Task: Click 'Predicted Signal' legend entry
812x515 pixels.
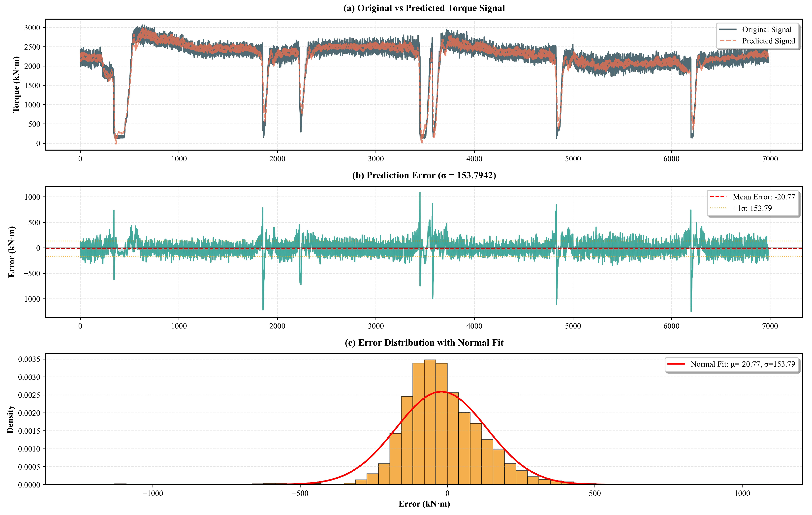Action: tap(757, 41)
